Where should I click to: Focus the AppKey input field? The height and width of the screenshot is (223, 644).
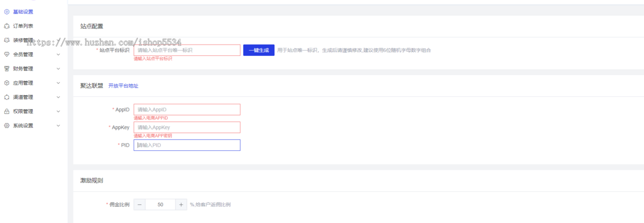click(x=187, y=127)
